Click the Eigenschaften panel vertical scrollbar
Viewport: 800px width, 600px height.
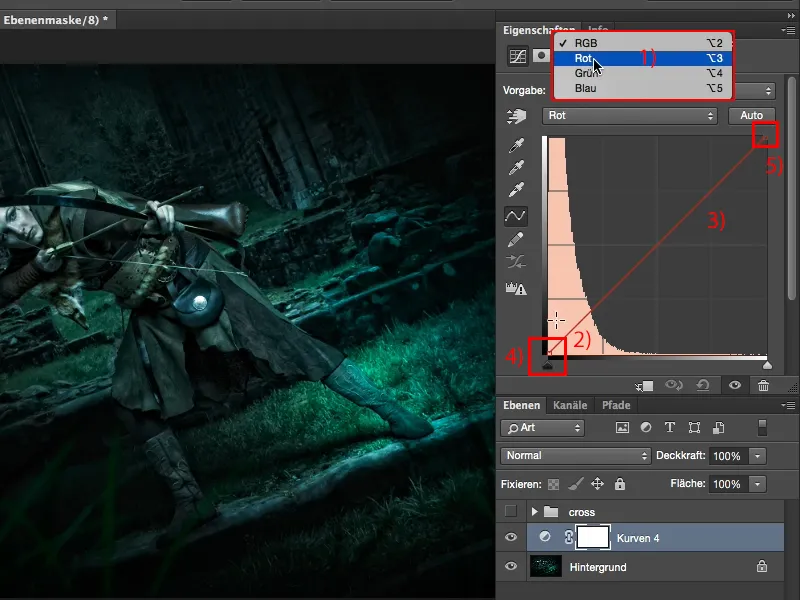coord(791,189)
